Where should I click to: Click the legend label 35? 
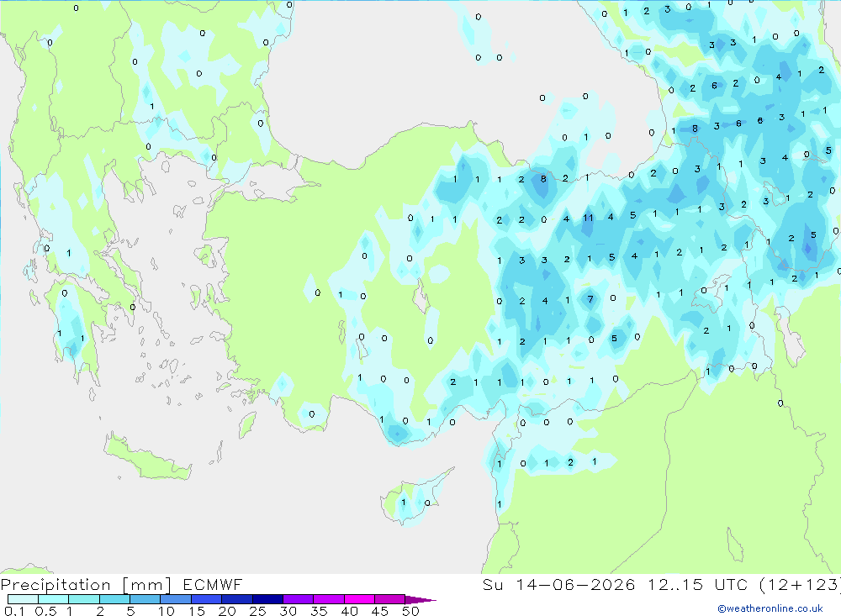pos(319,611)
